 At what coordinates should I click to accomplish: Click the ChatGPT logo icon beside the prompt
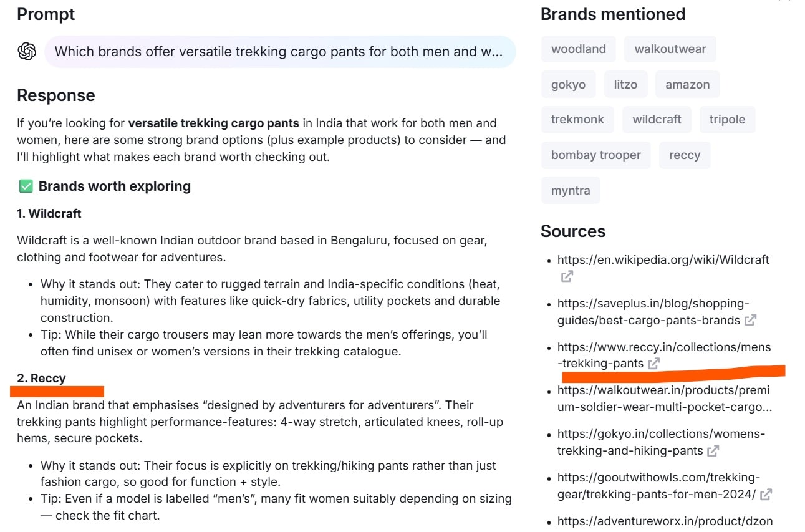tap(27, 51)
